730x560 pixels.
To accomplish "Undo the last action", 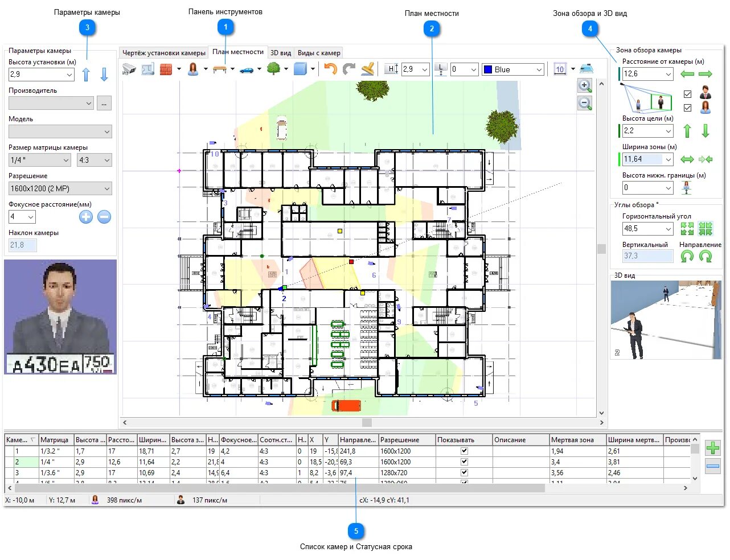I will click(331, 69).
